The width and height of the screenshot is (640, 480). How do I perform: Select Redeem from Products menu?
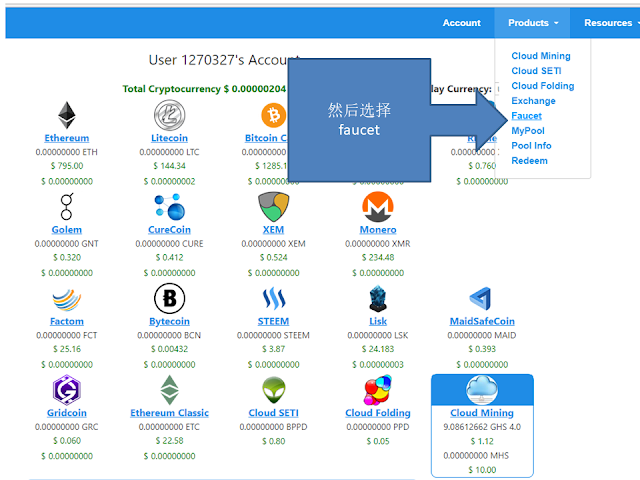tap(529, 161)
